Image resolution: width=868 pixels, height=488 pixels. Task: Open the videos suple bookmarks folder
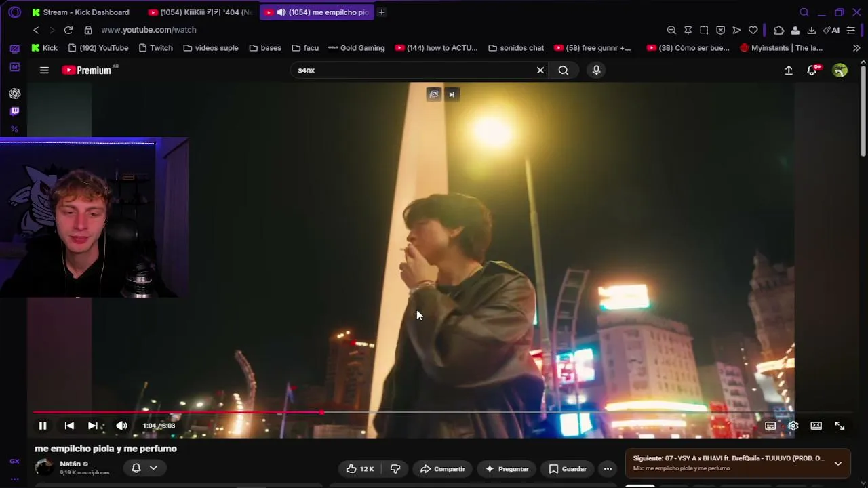(210, 48)
